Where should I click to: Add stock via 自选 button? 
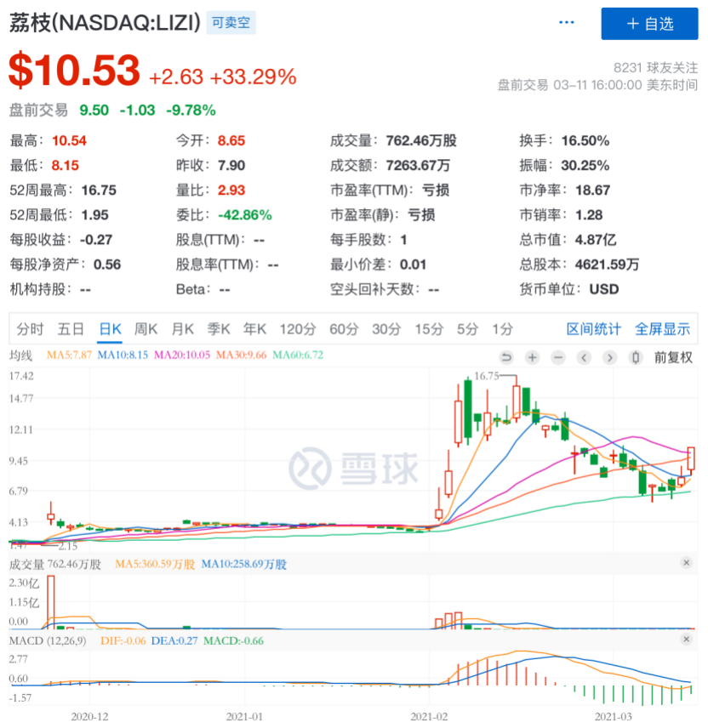[649, 24]
